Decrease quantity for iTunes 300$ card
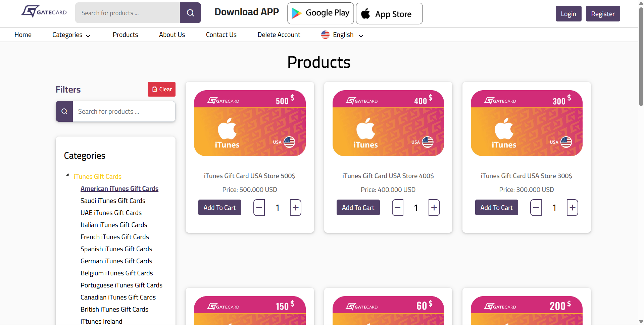The image size is (644, 325). point(536,208)
